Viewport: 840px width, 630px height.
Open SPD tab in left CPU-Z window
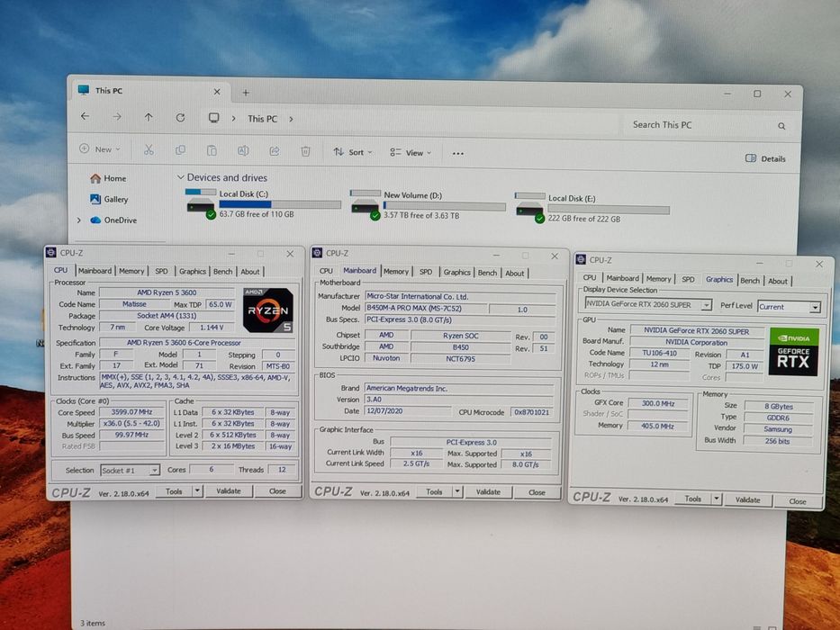161,272
